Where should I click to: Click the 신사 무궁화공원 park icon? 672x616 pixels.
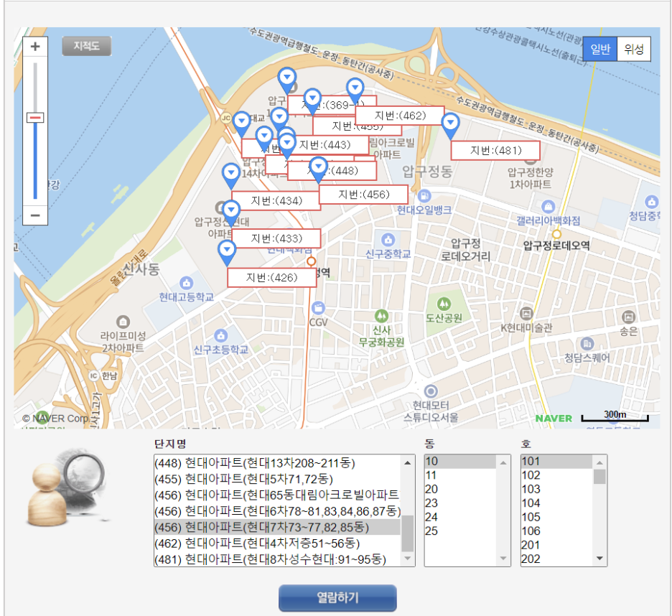click(381, 317)
